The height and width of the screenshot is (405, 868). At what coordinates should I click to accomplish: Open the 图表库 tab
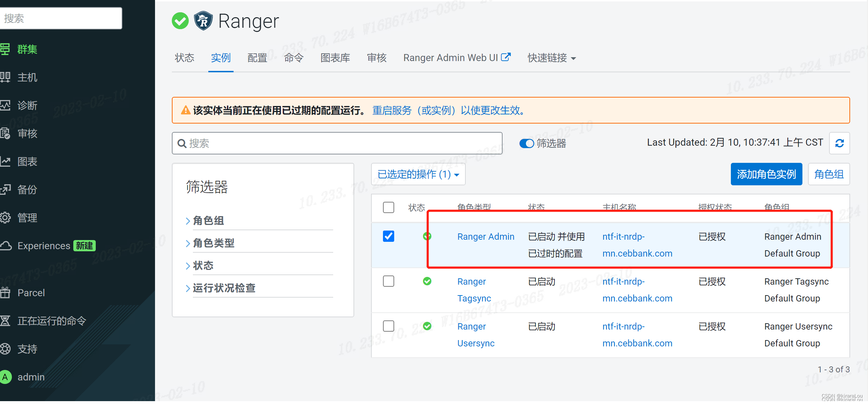[335, 58]
